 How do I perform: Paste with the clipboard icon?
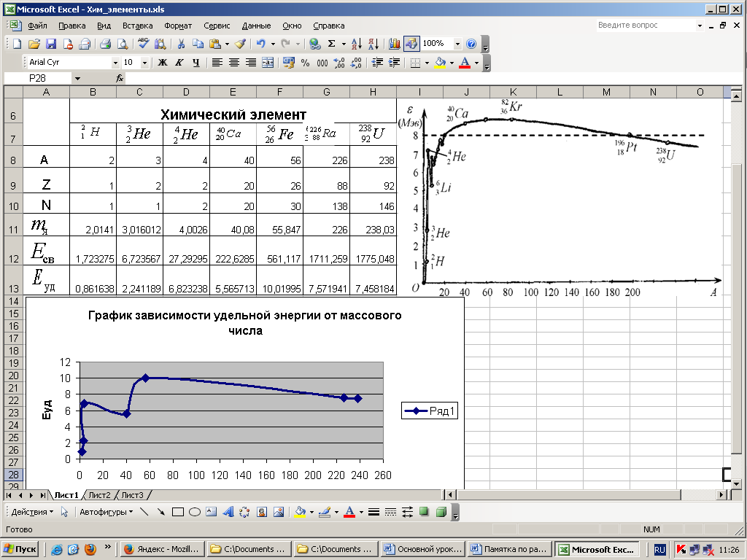point(215,44)
